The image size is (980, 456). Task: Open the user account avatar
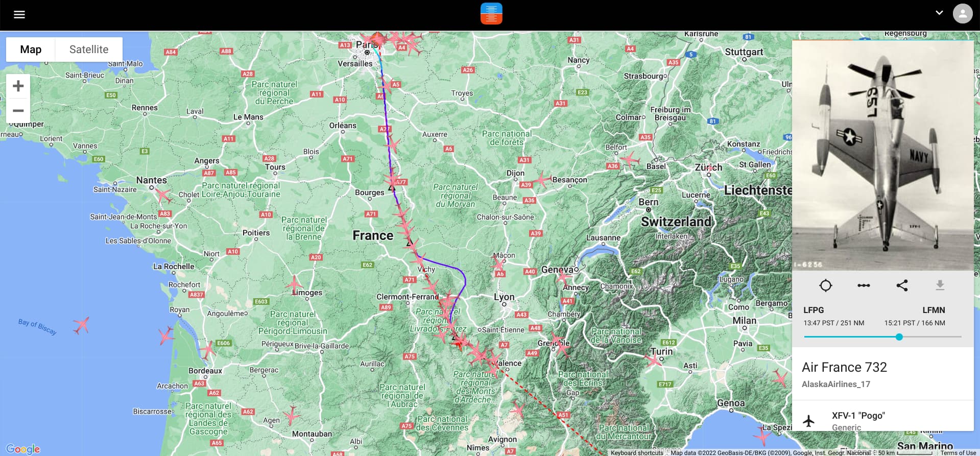click(x=963, y=13)
